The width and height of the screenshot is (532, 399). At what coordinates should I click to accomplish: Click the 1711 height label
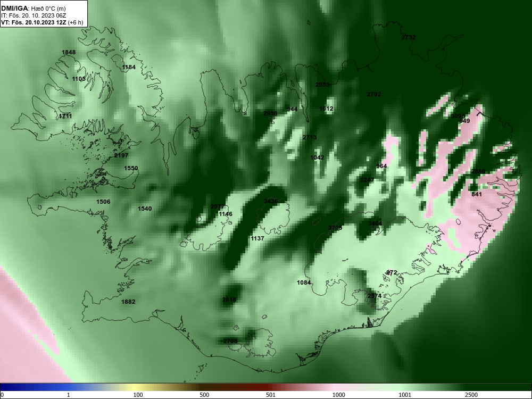65,116
